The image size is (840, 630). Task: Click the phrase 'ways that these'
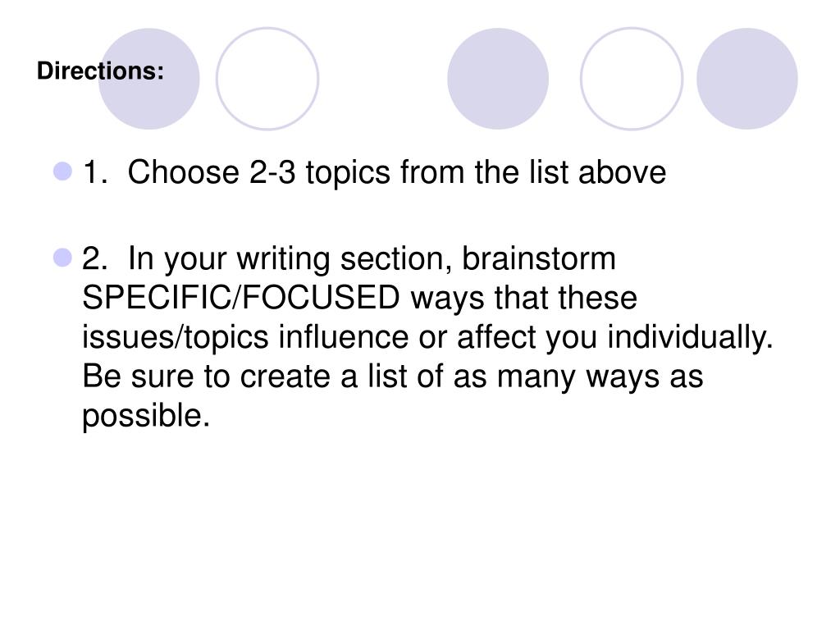[x=524, y=299]
